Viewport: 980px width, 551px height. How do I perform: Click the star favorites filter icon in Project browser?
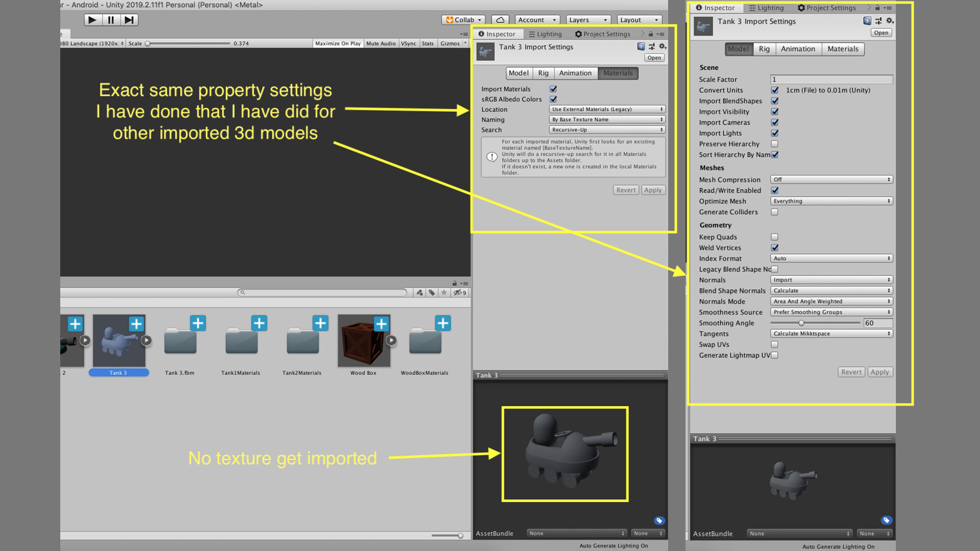point(444,292)
